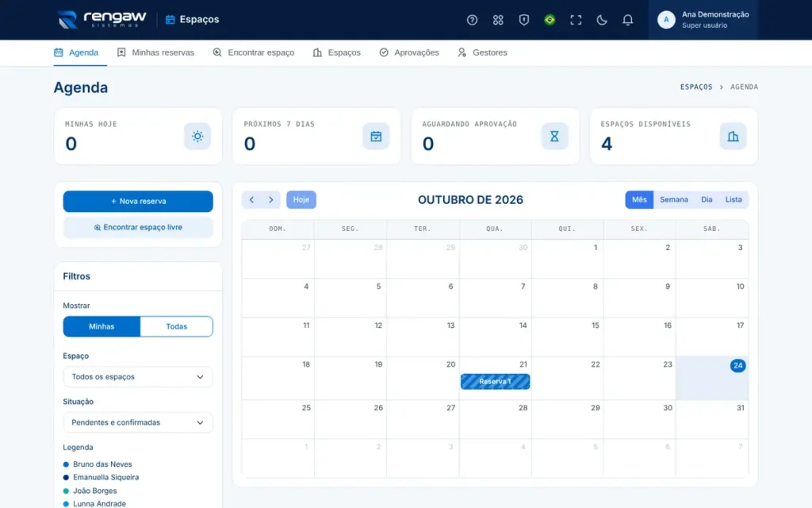This screenshot has width=812, height=508.
Task: Click the user avatar letter A
Action: click(666, 20)
